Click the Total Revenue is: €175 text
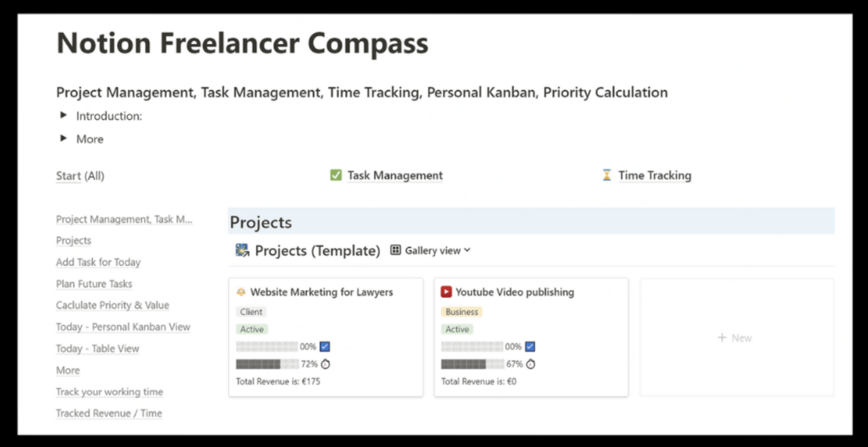The image size is (868, 447). pos(278,381)
